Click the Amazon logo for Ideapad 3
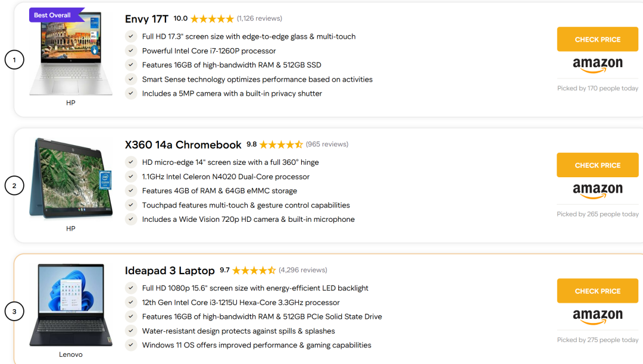The height and width of the screenshot is (364, 643). (x=598, y=316)
